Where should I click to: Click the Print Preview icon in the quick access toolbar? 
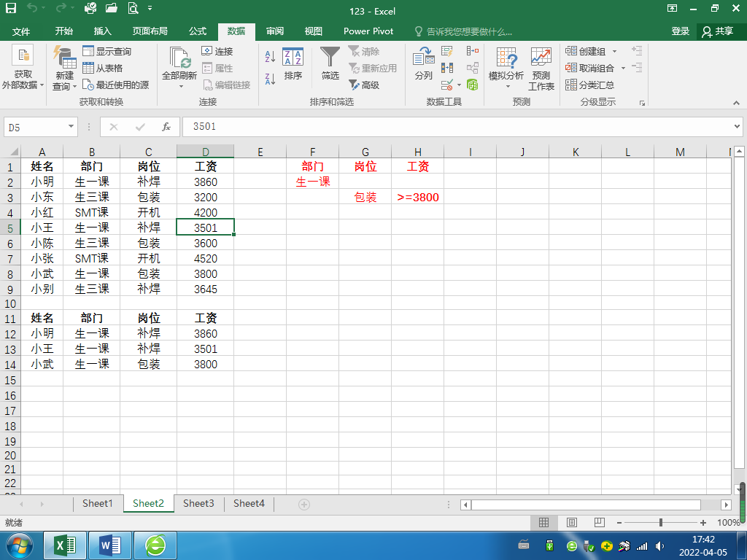point(133,8)
